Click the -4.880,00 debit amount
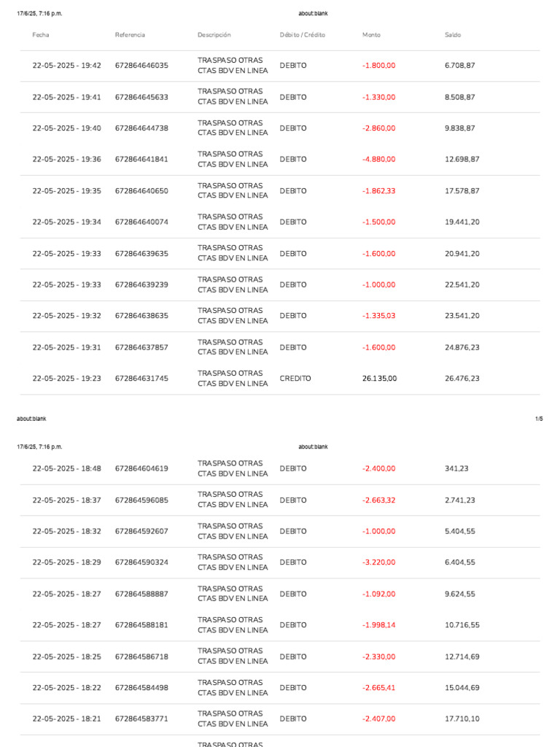Screen dimensions: 560x747 (378, 159)
